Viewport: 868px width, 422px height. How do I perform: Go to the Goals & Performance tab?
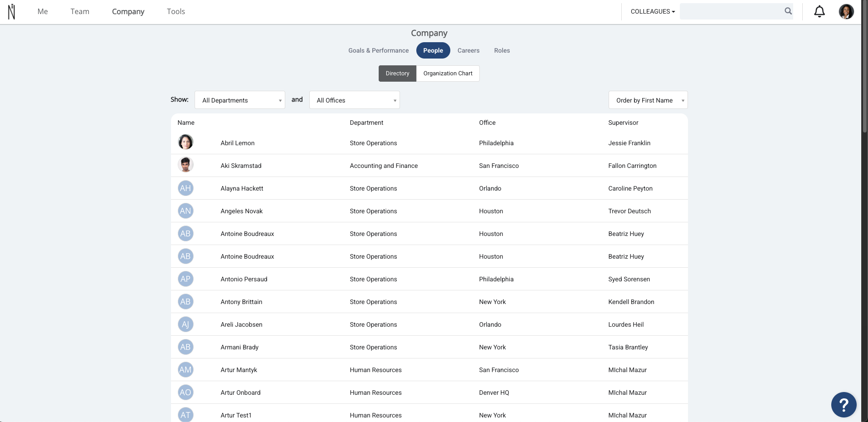378,50
